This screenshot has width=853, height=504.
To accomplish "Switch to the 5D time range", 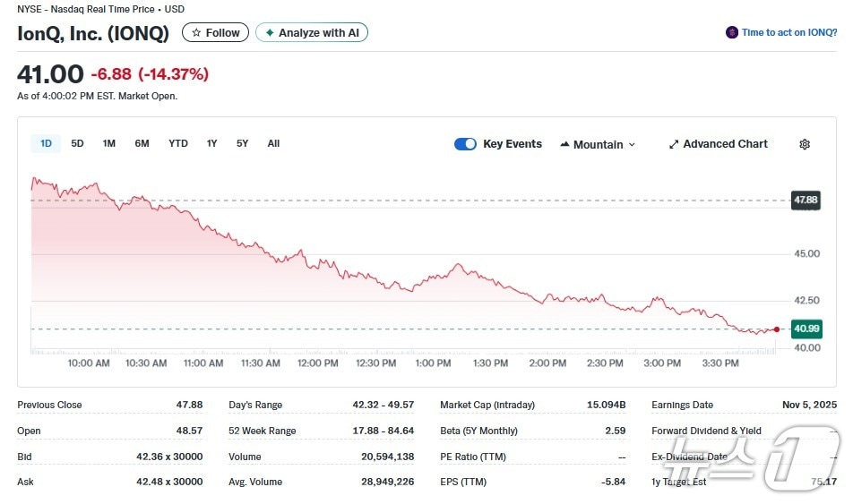I will tap(77, 143).
